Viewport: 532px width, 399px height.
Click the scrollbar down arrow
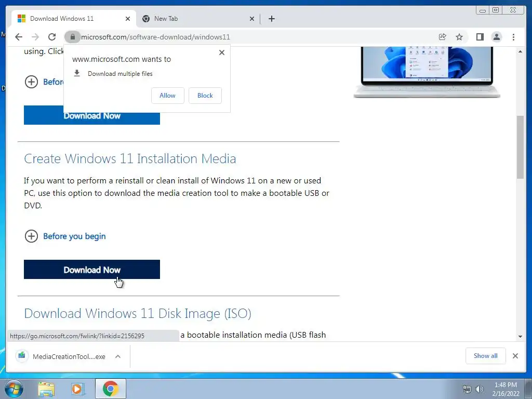click(520, 337)
